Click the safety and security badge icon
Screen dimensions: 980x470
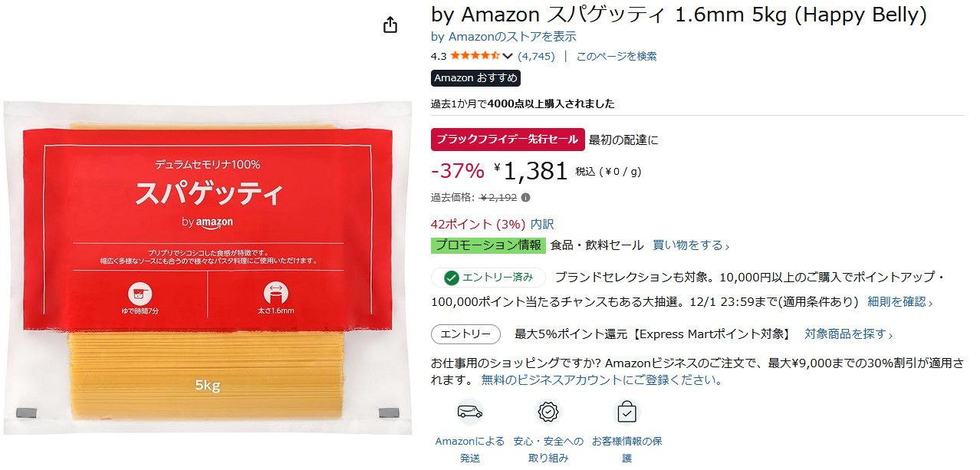(548, 412)
